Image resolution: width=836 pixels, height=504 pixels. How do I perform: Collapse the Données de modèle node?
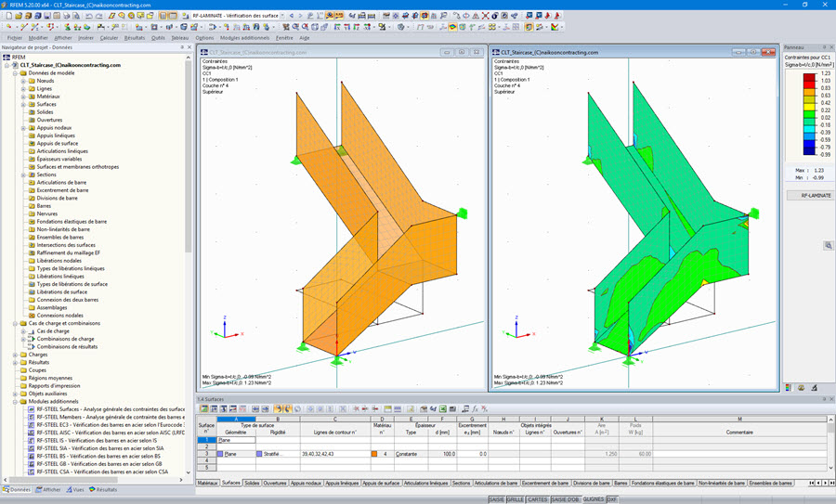click(x=15, y=73)
